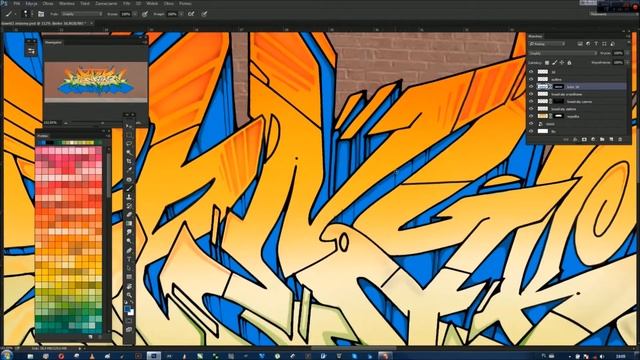The width and height of the screenshot is (640, 360).
Task: Select the Eraser tool
Action: click(x=129, y=215)
